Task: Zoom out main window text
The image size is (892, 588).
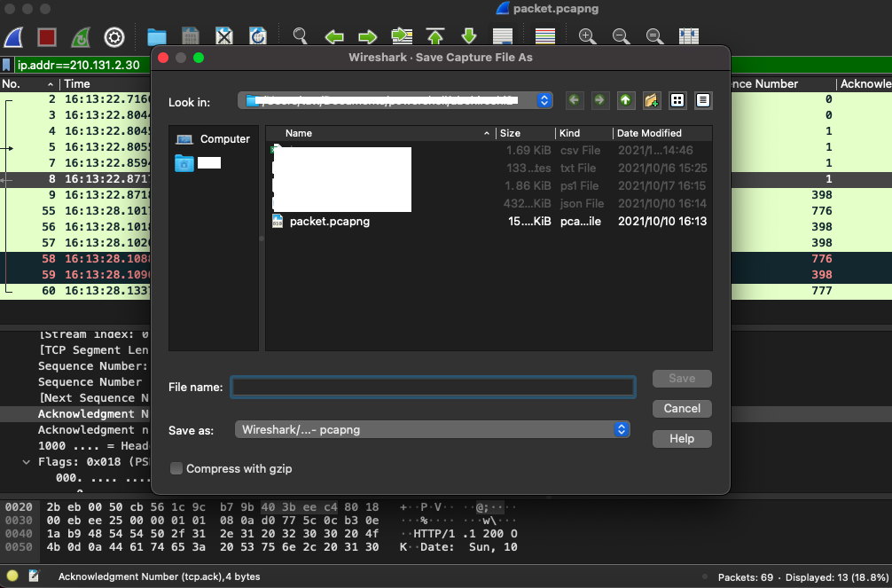Action: click(621, 36)
